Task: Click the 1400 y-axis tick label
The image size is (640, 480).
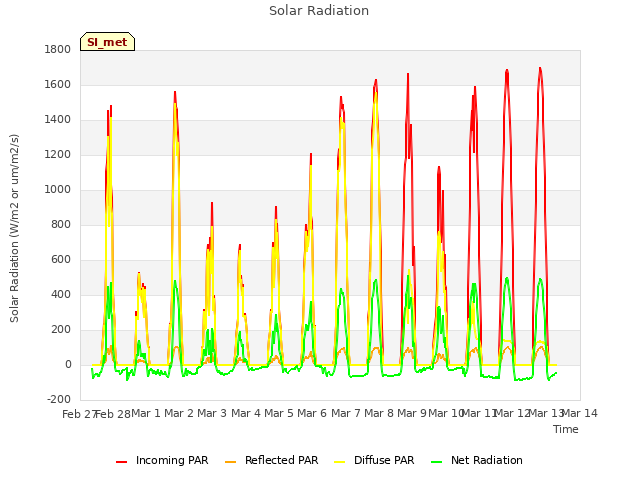Action: (58, 120)
